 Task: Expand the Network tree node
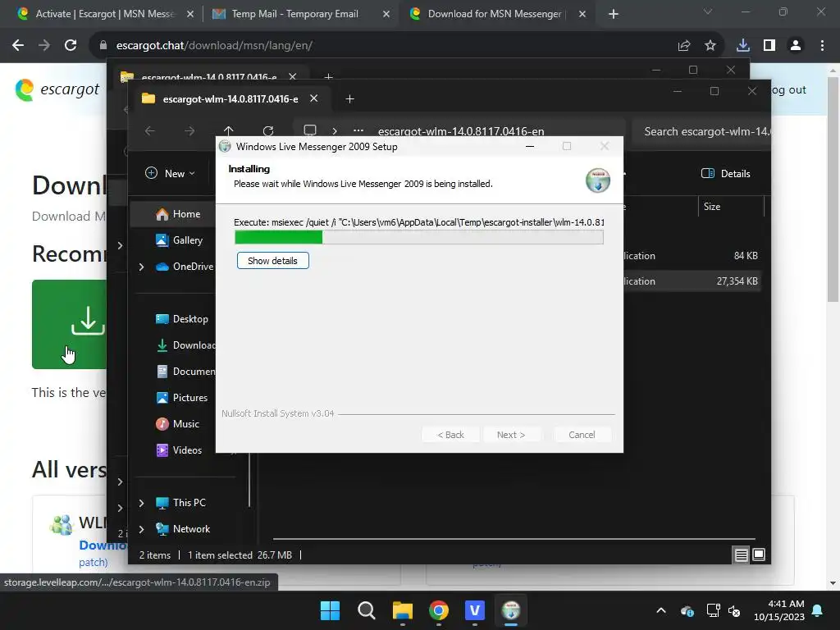(x=141, y=529)
